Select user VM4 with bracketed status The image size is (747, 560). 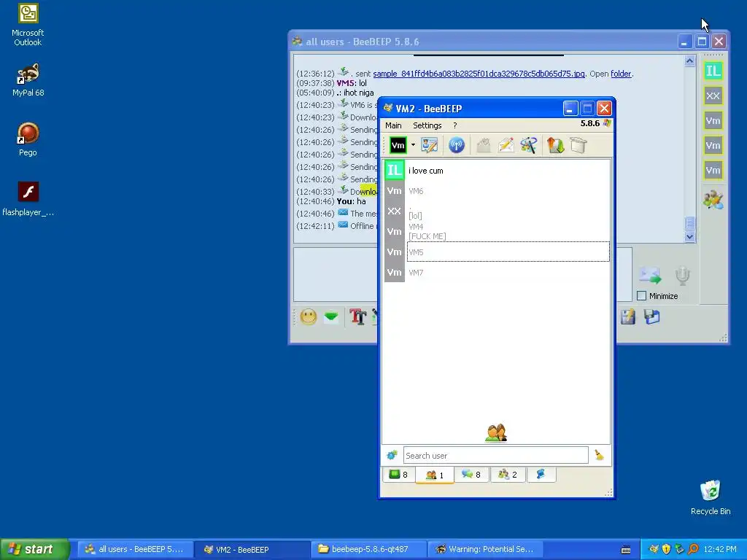(497, 231)
